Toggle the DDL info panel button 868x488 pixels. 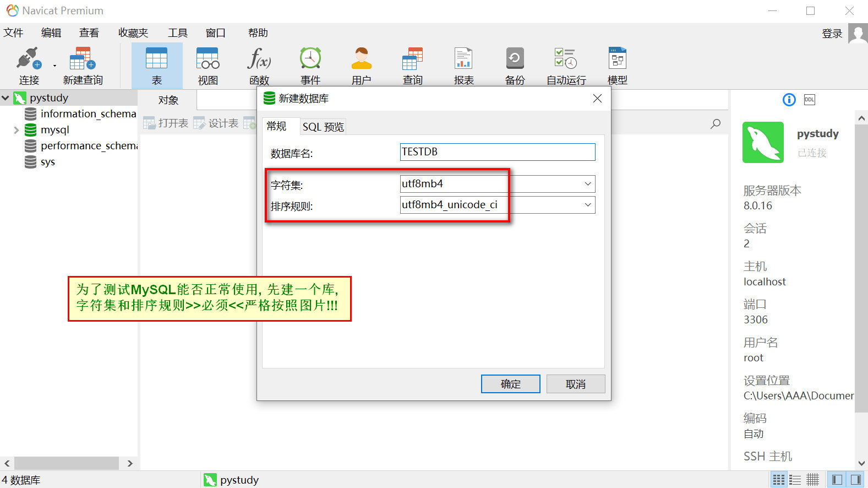810,100
